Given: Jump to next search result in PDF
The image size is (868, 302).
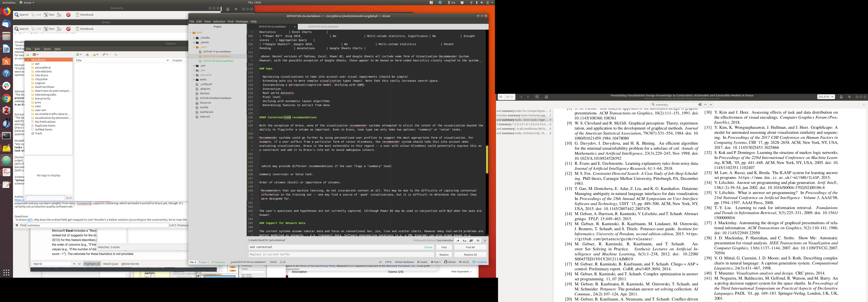Looking at the screenshot, I should coord(711,105).
